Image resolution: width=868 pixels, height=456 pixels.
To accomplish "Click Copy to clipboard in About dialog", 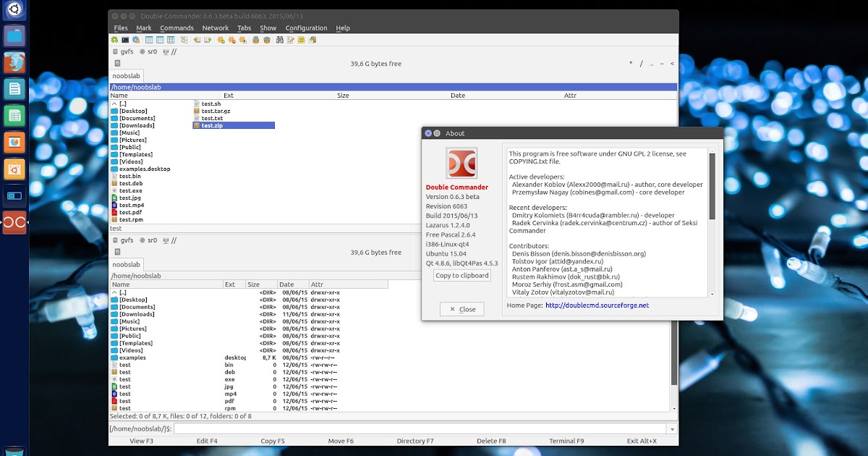I will [462, 275].
